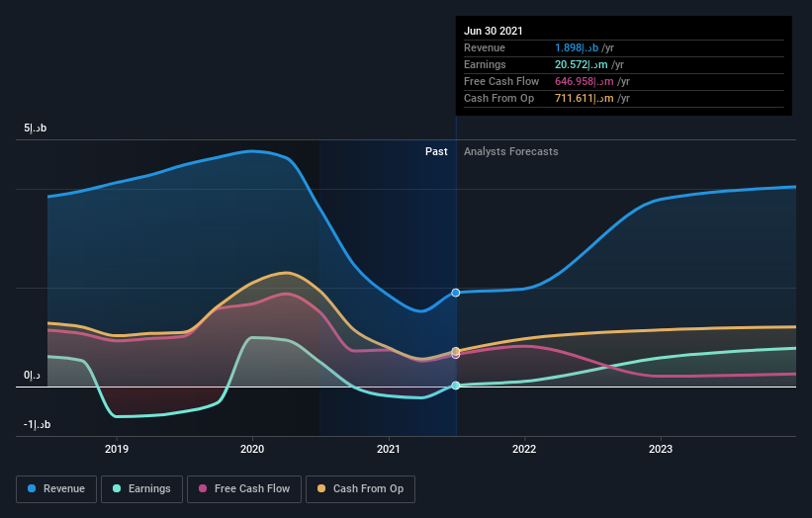Screen dimensions: 812x518
Task: Toggle the Revenue legend series
Action: click(x=56, y=489)
